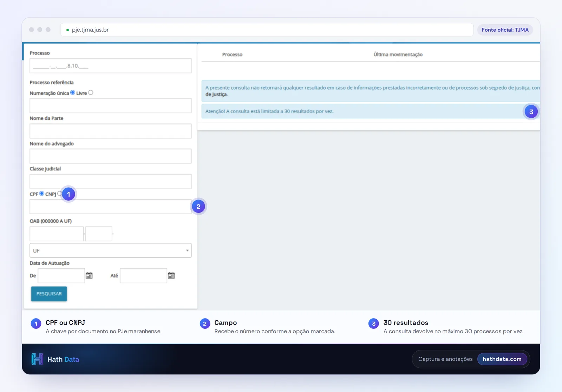
Task: Click the Nome do advogado field
Action: point(111,156)
